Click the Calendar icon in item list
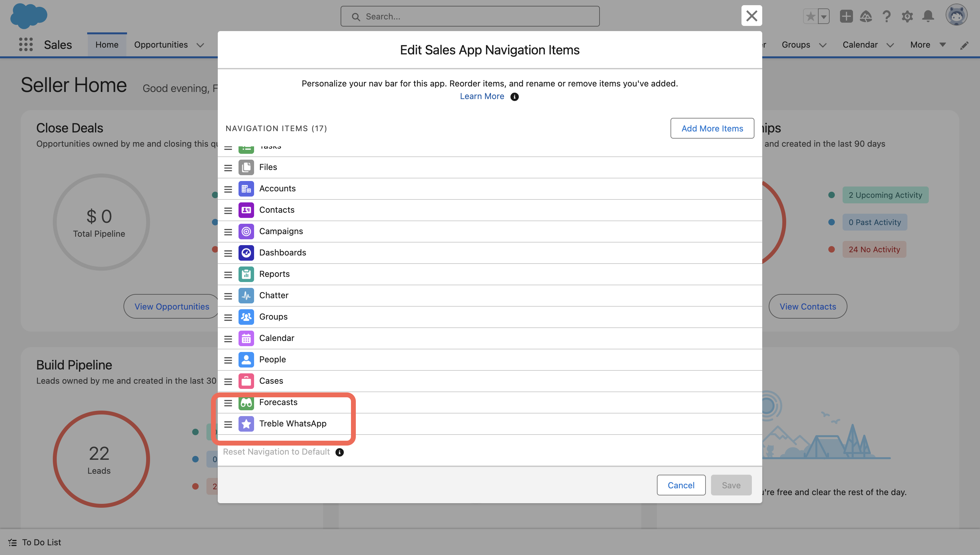Image resolution: width=980 pixels, height=555 pixels. point(246,338)
